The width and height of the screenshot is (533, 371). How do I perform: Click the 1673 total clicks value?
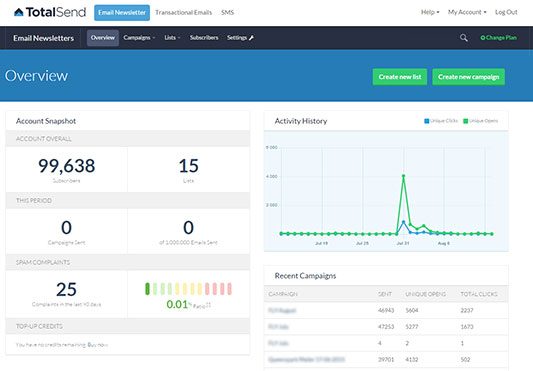[x=467, y=327]
